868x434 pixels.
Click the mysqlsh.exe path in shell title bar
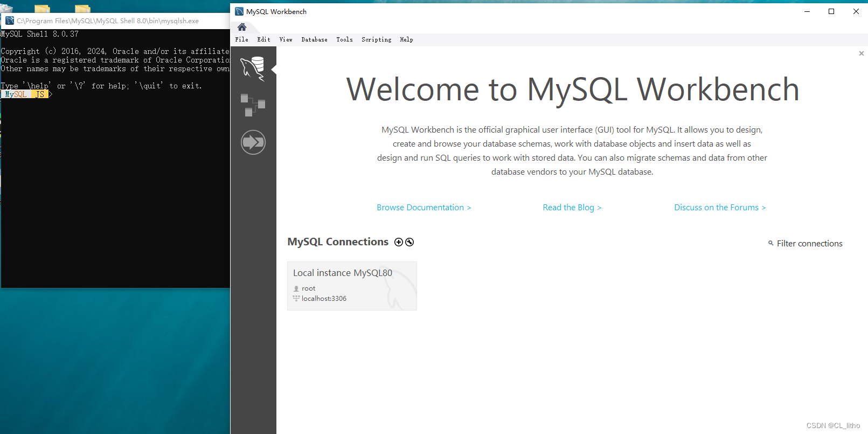click(108, 21)
